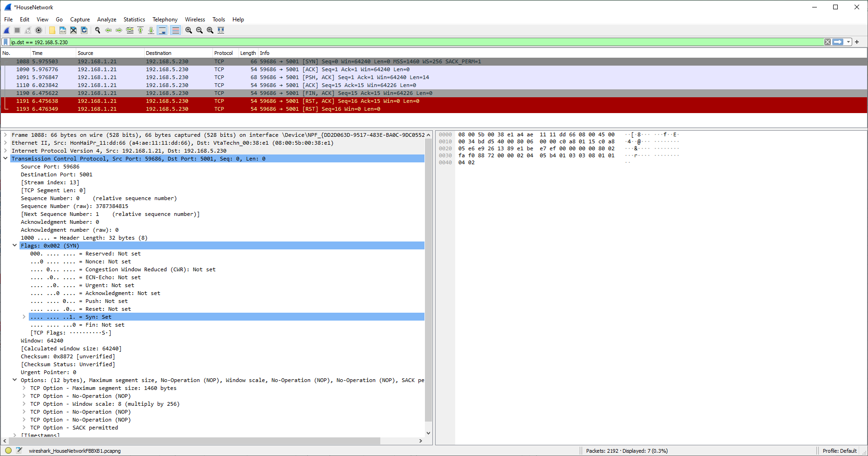The width and height of the screenshot is (868, 456).
Task: Go back in packet history
Action: pos(108,30)
